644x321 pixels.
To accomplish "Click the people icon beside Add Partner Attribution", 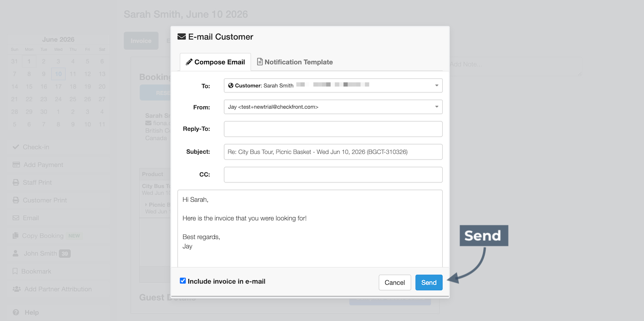I will point(16,289).
